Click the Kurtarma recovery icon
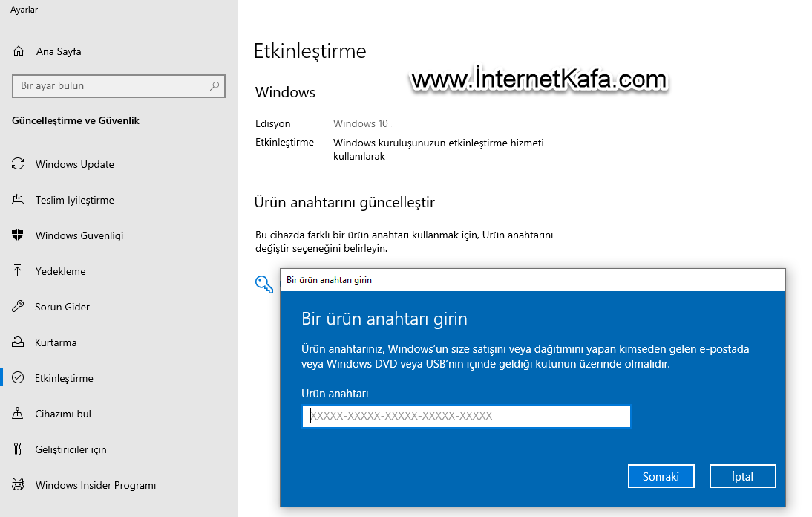812x517 pixels. (x=18, y=342)
